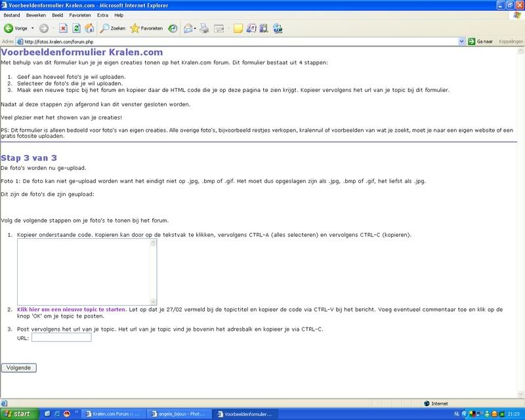Screen dimensions: 525x420
Task: Click the page icon beside the address URL
Action: click(20, 41)
